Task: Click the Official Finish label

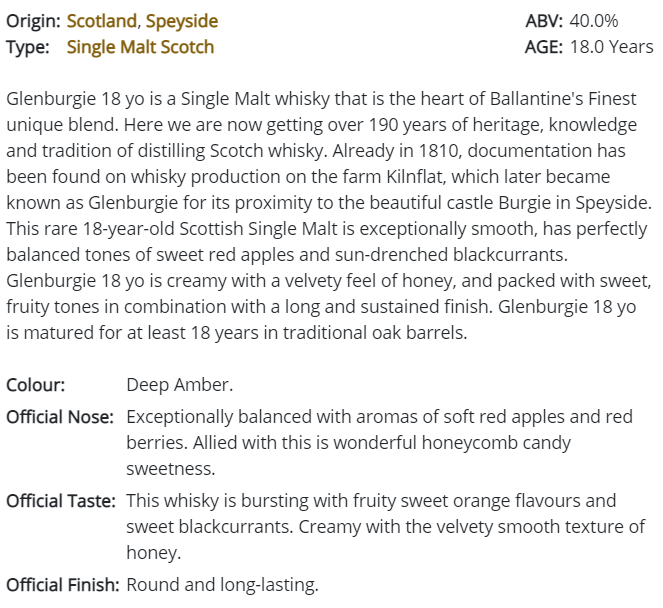Action: pyautogui.click(x=63, y=585)
